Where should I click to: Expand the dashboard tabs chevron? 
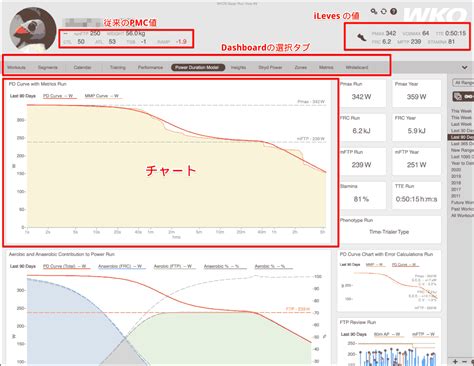(x=464, y=68)
